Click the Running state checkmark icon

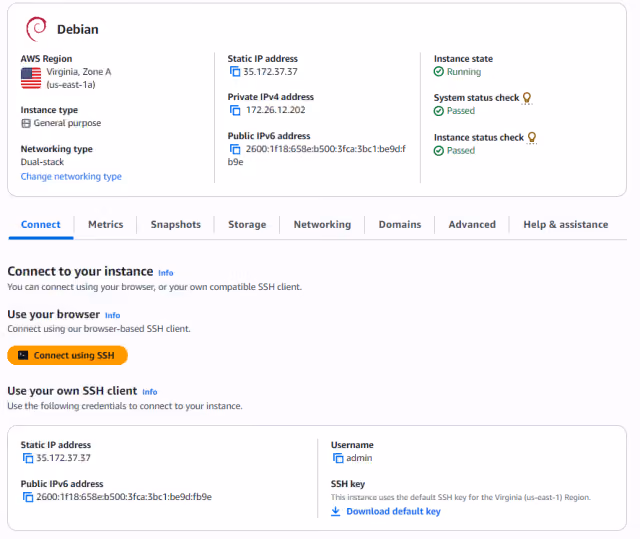coord(439,72)
